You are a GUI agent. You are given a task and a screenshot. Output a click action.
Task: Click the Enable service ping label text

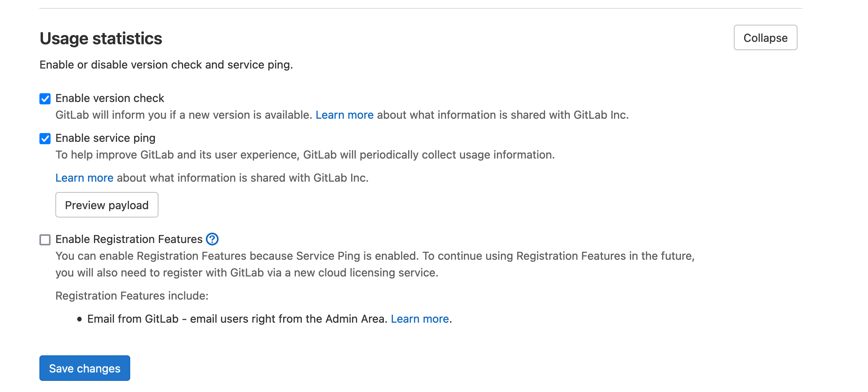(106, 138)
